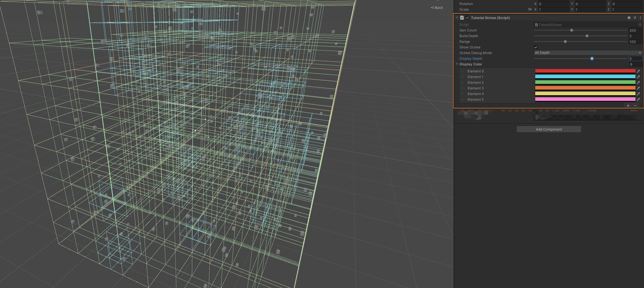Image resolution: width=644 pixels, height=288 pixels.
Task: Click the Back button
Action: pyautogui.click(x=436, y=8)
